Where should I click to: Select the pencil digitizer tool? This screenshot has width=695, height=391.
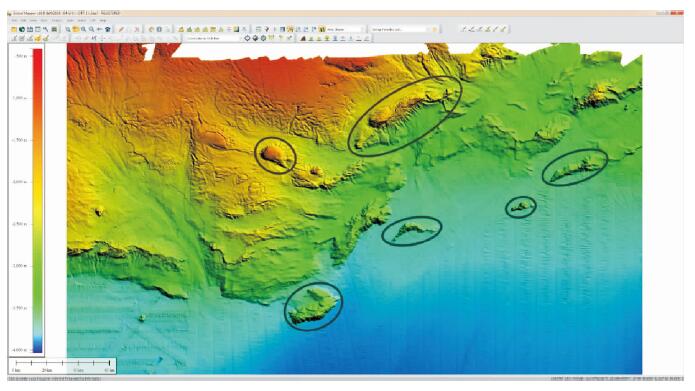[121, 29]
